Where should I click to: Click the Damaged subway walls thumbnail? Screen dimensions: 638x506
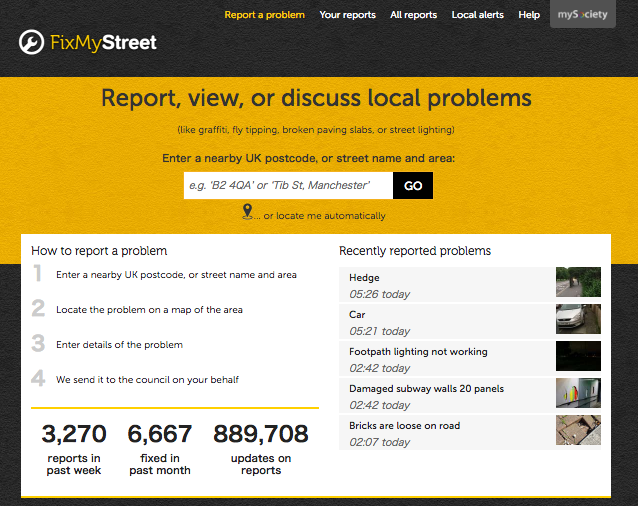(x=578, y=393)
